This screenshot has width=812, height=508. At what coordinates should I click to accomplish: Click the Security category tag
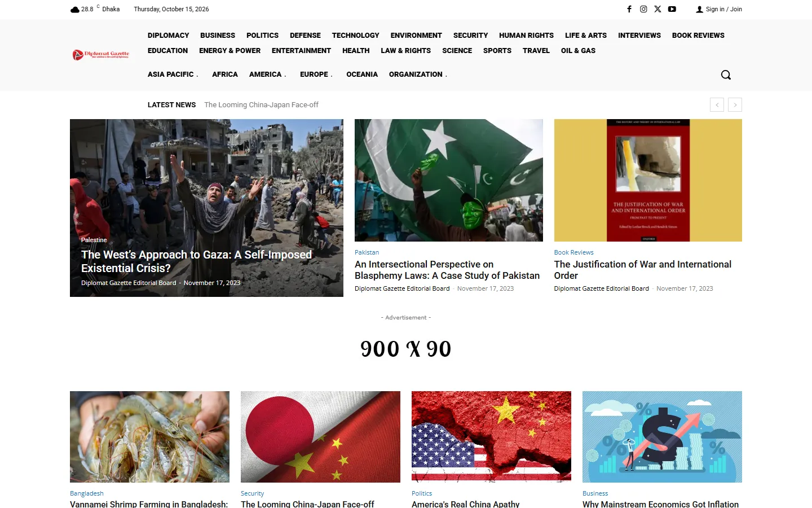tap(252, 493)
